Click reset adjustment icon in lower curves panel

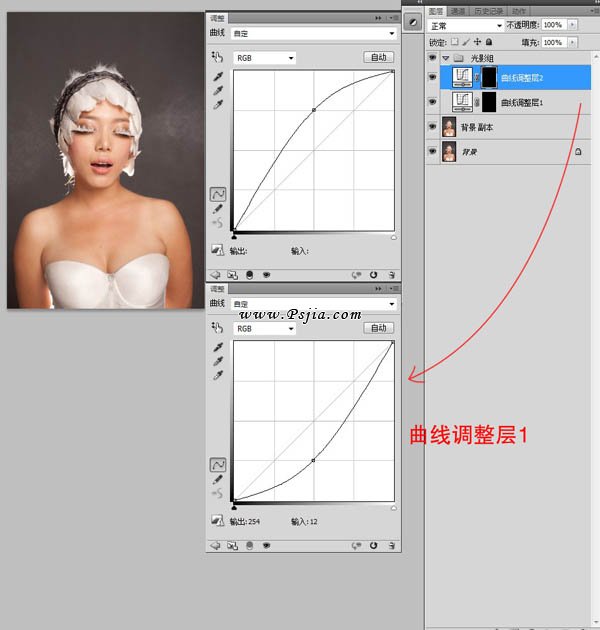coord(373,546)
